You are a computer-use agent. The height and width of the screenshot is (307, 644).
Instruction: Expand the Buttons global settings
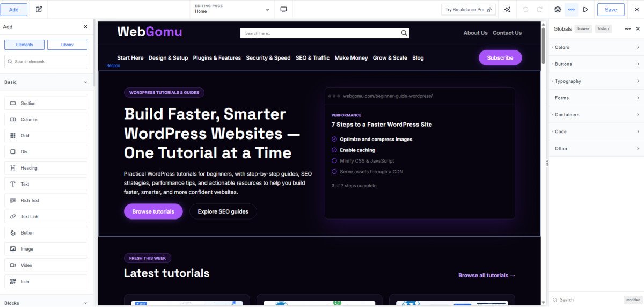(596, 64)
